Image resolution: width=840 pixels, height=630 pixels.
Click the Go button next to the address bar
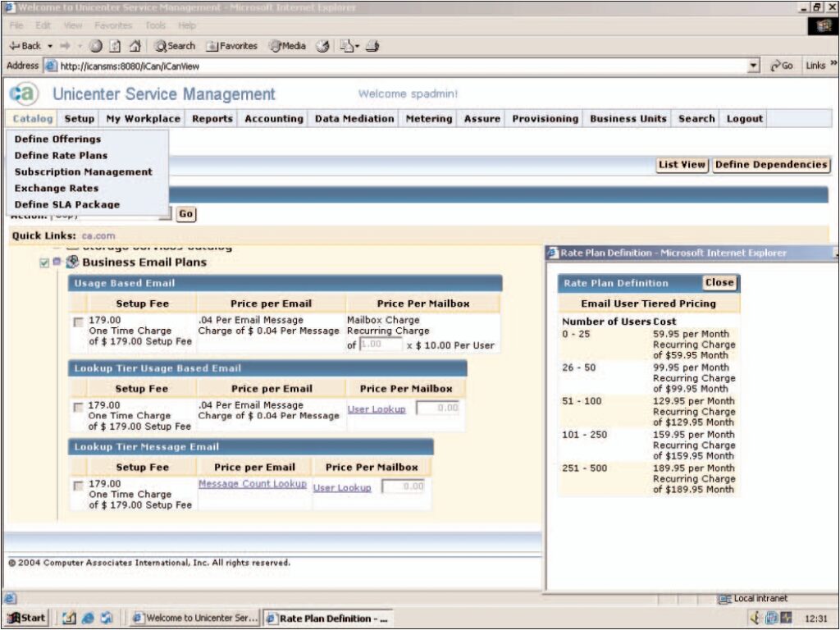pos(781,66)
